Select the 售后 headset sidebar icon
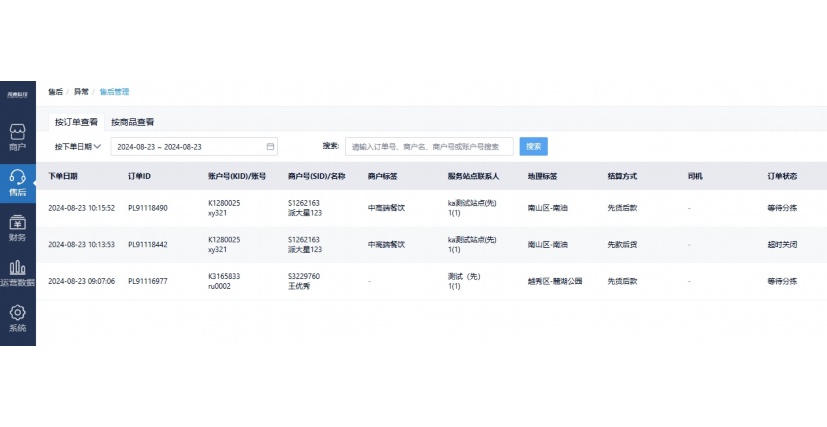827x427 pixels. coord(17,183)
